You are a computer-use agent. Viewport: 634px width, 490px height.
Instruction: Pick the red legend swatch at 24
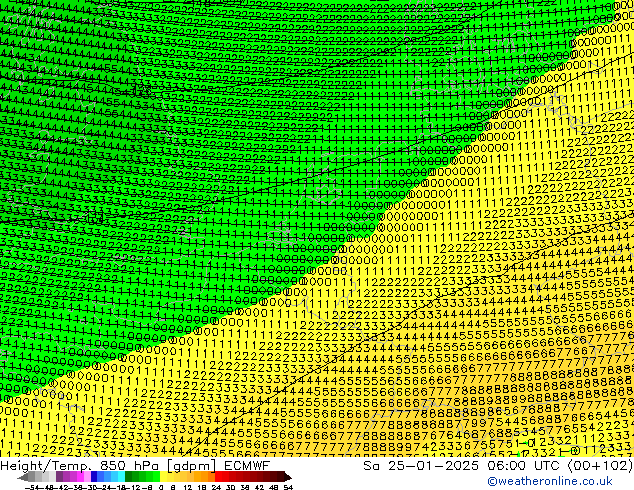218,477
